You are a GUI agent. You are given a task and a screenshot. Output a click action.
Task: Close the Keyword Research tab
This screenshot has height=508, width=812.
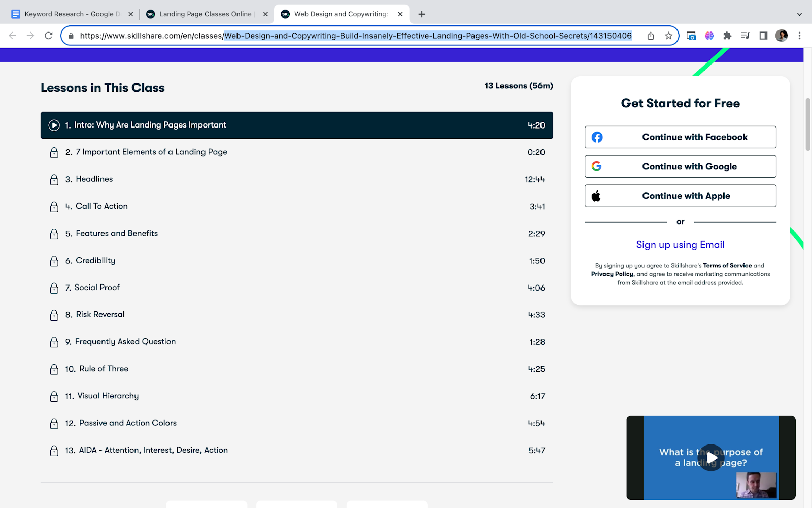pyautogui.click(x=131, y=14)
